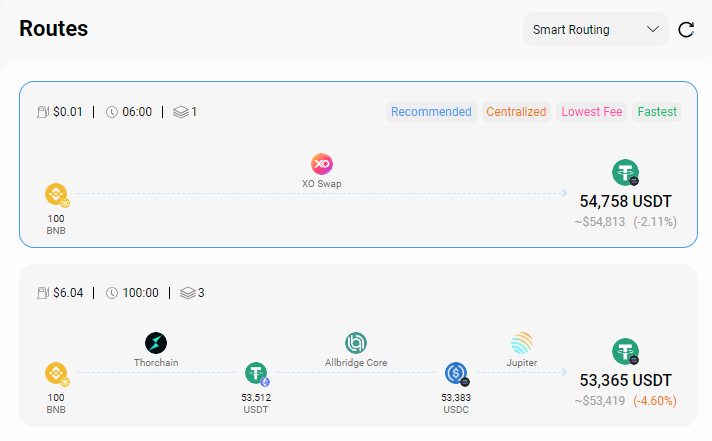Click the clock icon next to 100:00
The height and width of the screenshot is (441, 712).
click(112, 293)
